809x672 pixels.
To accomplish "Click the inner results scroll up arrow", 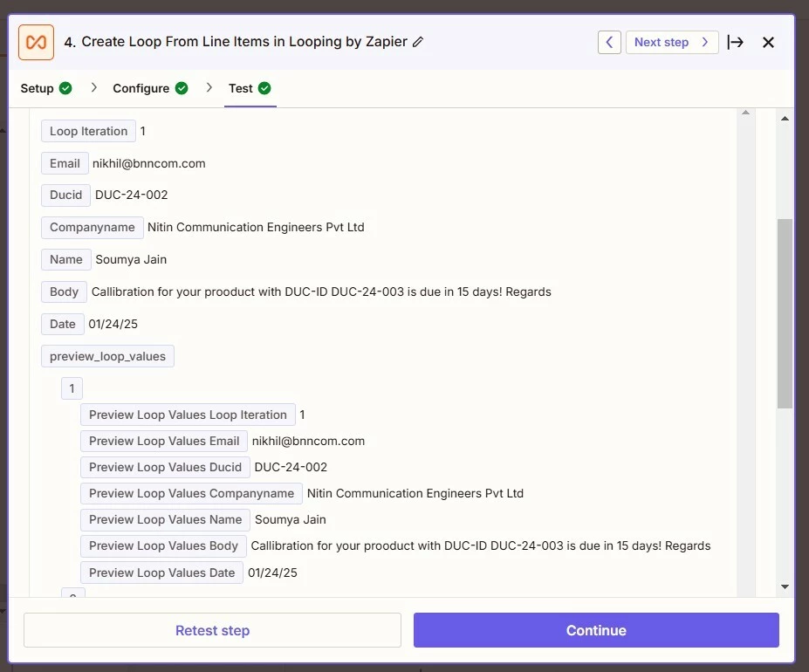I will [745, 113].
